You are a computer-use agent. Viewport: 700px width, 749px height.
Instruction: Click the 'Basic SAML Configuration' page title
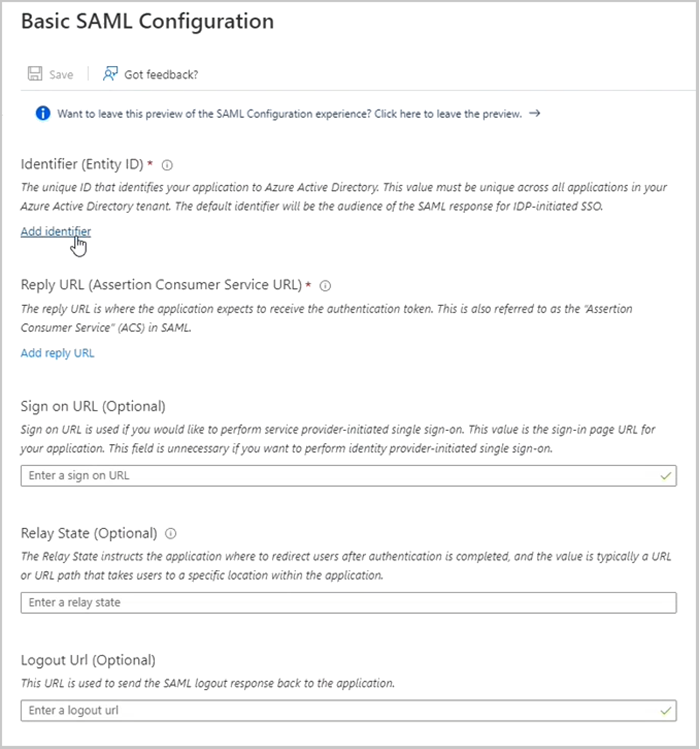tap(147, 20)
